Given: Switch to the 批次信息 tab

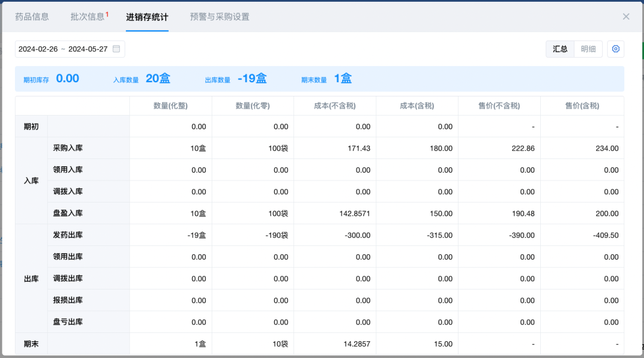Looking at the screenshot, I should (88, 17).
